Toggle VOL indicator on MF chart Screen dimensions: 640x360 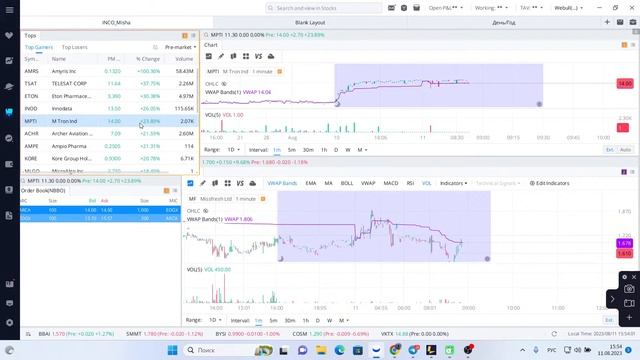(427, 183)
